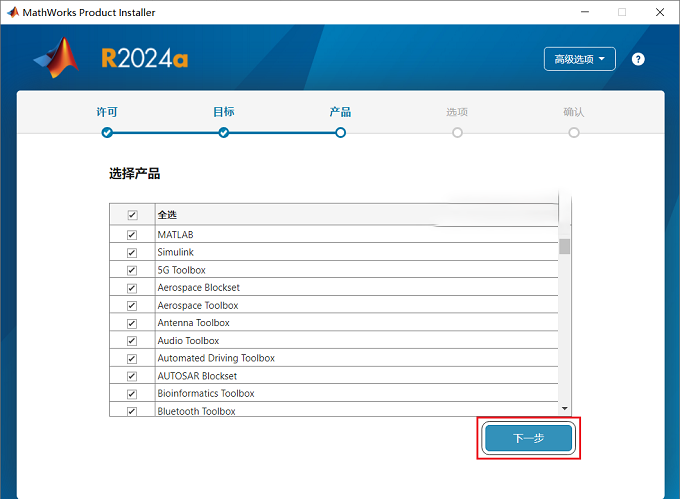Open the help question mark icon
Viewport: 680px width, 499px height.
click(638, 59)
